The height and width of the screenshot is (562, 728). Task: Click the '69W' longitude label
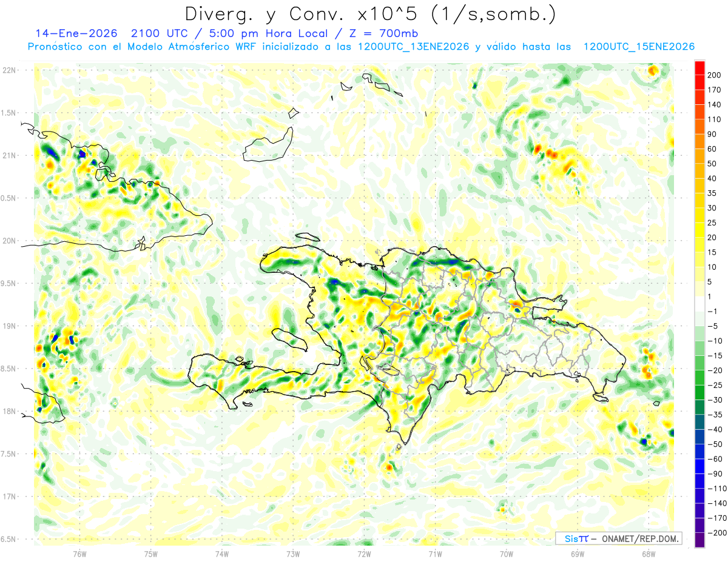pyautogui.click(x=577, y=554)
